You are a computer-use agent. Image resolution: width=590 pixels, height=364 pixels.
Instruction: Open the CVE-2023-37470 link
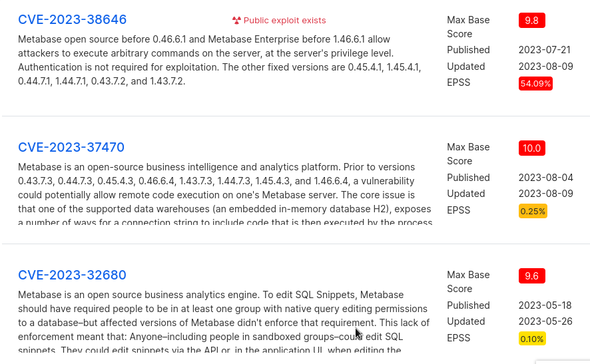(x=71, y=147)
